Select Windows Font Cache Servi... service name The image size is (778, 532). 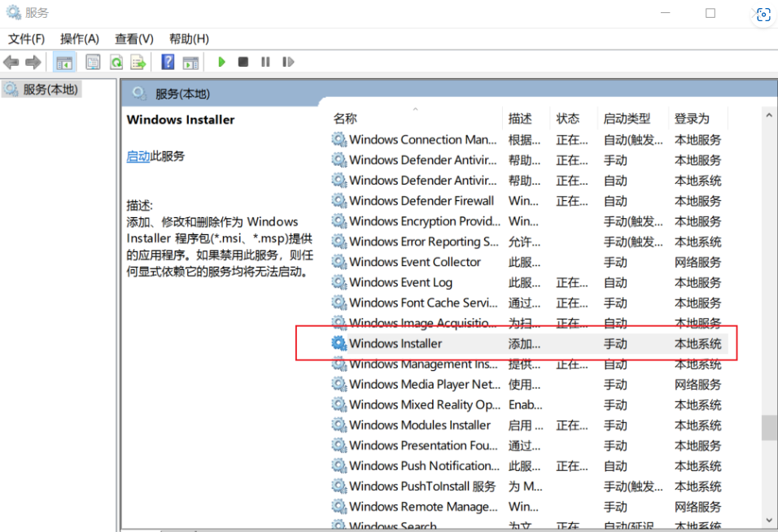click(x=423, y=303)
